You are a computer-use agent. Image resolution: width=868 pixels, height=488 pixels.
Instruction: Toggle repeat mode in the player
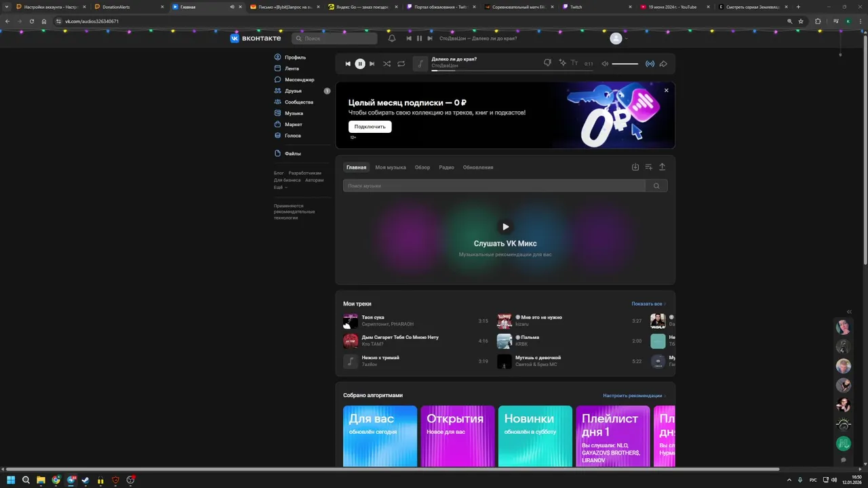point(401,64)
